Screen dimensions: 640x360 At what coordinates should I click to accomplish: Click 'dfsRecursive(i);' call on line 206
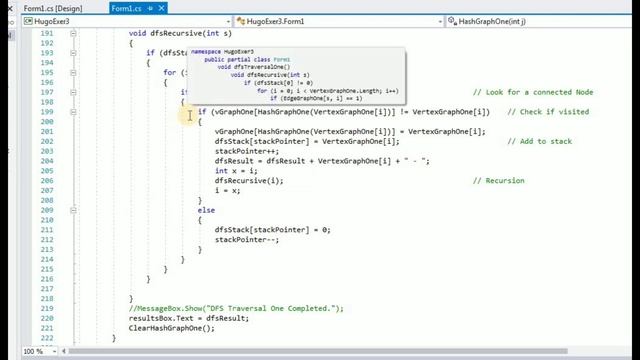(x=249, y=180)
